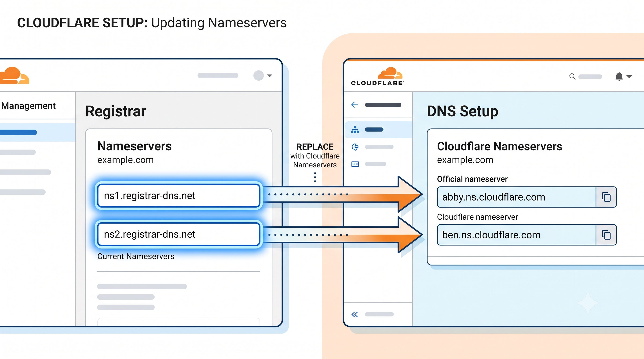Collapse sidebar with double chevron icon
Screen dimensions: 644x359
pos(355,314)
